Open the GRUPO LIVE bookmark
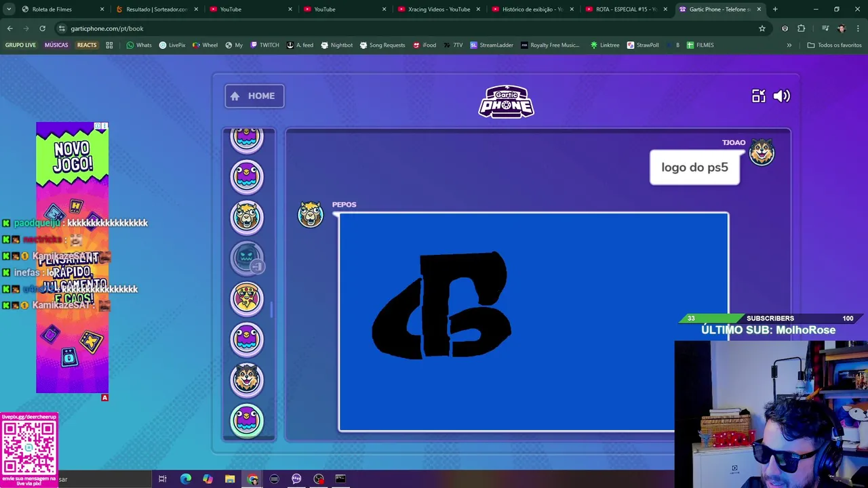Screen dimensions: 868x488 [20, 45]
